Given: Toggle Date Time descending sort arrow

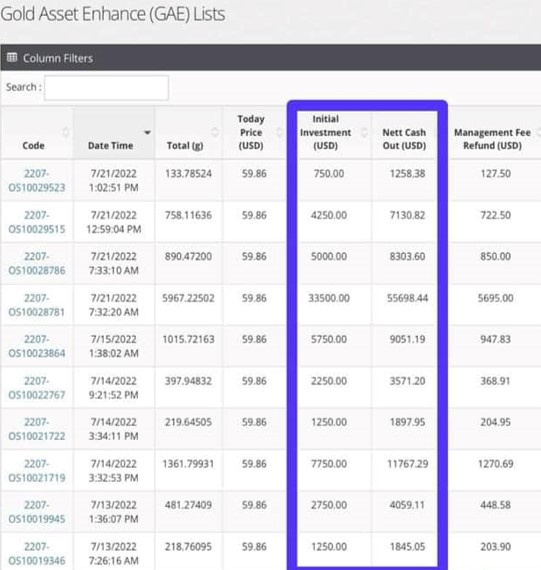Looking at the screenshot, I should pos(147,133).
